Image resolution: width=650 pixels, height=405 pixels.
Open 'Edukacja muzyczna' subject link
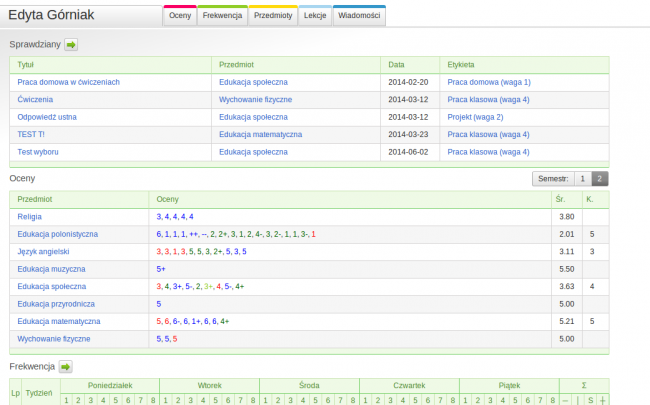coord(51,269)
